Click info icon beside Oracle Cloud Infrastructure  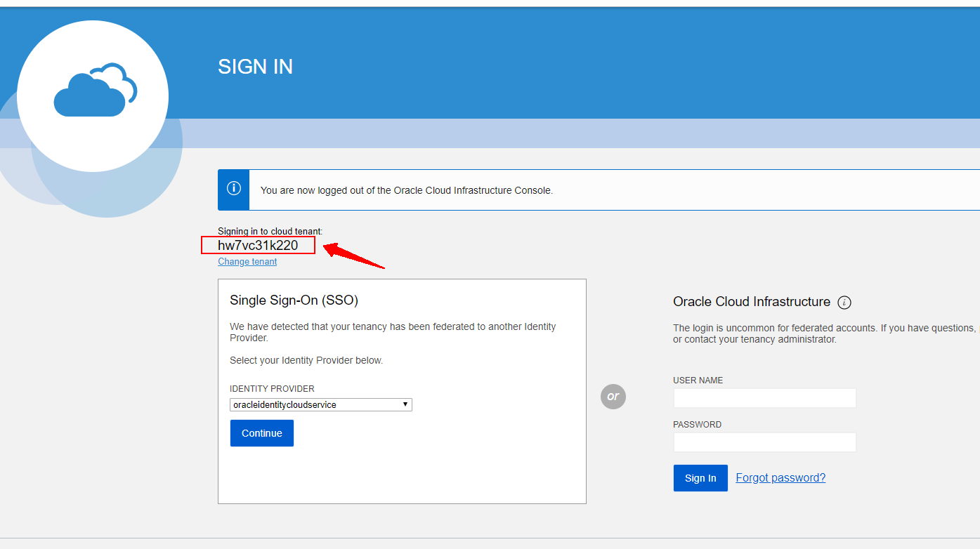tap(844, 303)
